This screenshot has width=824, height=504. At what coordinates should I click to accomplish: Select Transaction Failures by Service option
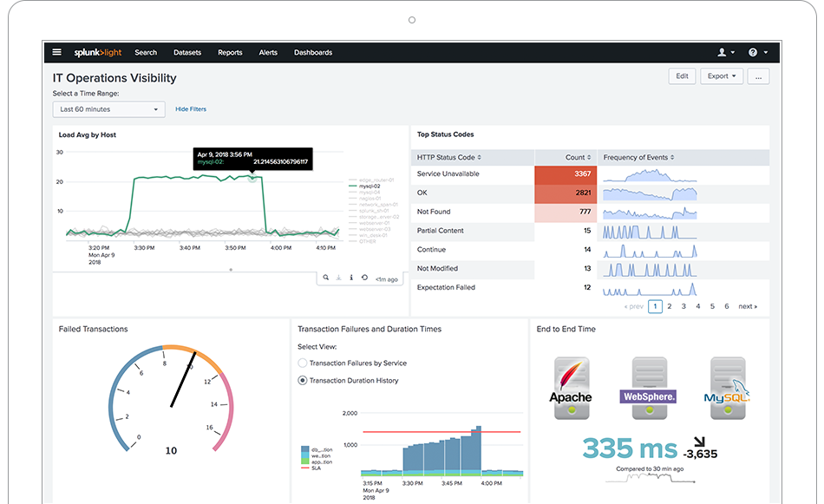(303, 363)
